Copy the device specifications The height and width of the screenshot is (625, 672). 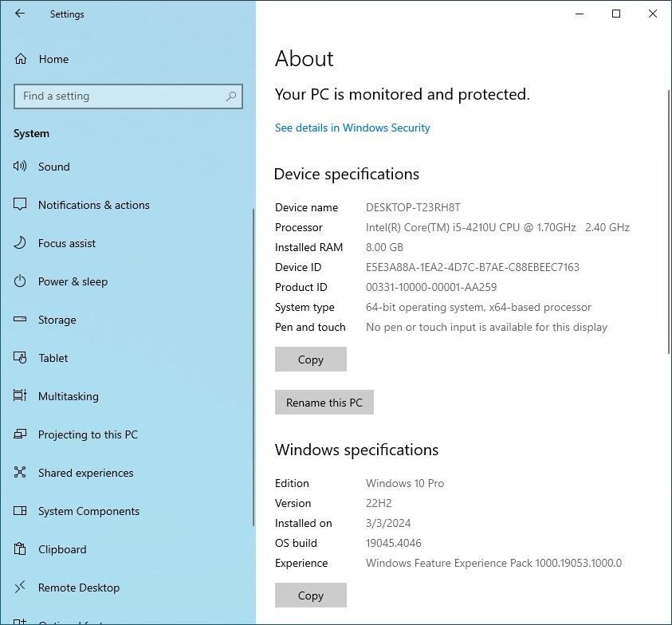(311, 360)
